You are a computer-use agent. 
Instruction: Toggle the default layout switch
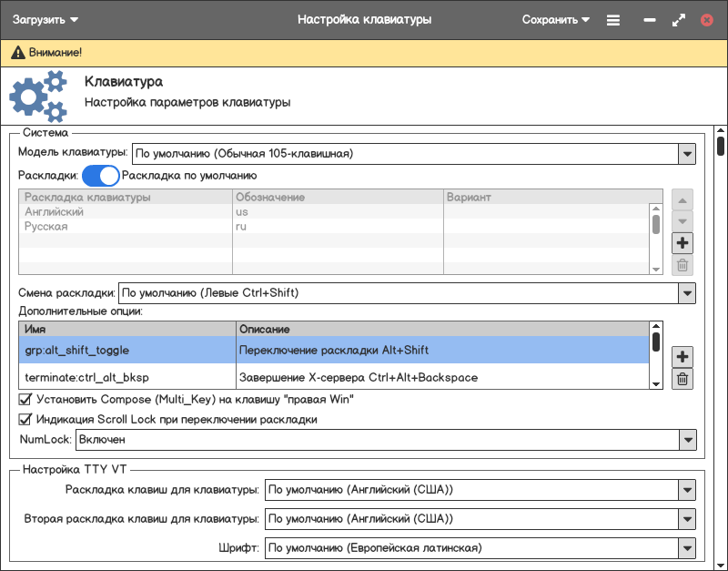[x=101, y=175]
